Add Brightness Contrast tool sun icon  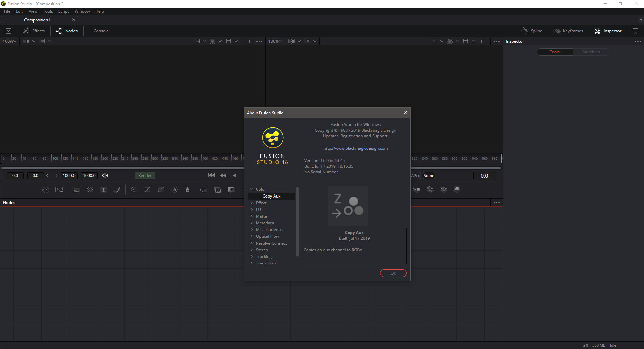click(x=175, y=190)
